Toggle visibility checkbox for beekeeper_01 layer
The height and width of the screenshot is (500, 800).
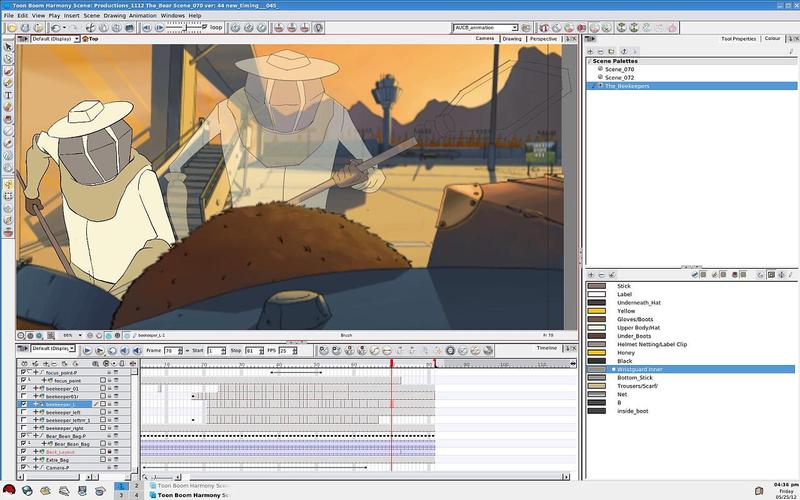click(23, 388)
